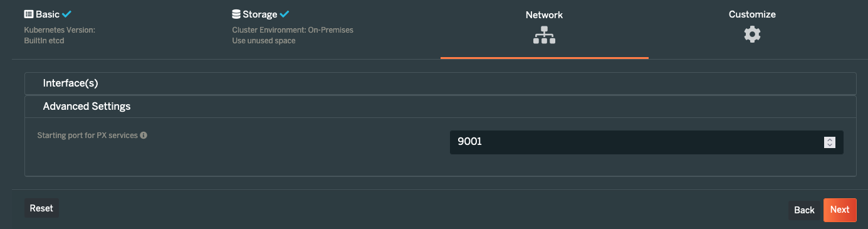Viewport: 868px width, 229px height.
Task: Go to the Basic step label
Action: click(48, 14)
